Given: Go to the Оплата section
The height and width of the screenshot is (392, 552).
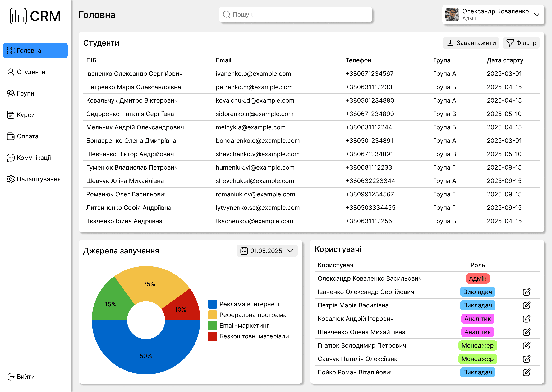Looking at the screenshot, I should (x=27, y=136).
